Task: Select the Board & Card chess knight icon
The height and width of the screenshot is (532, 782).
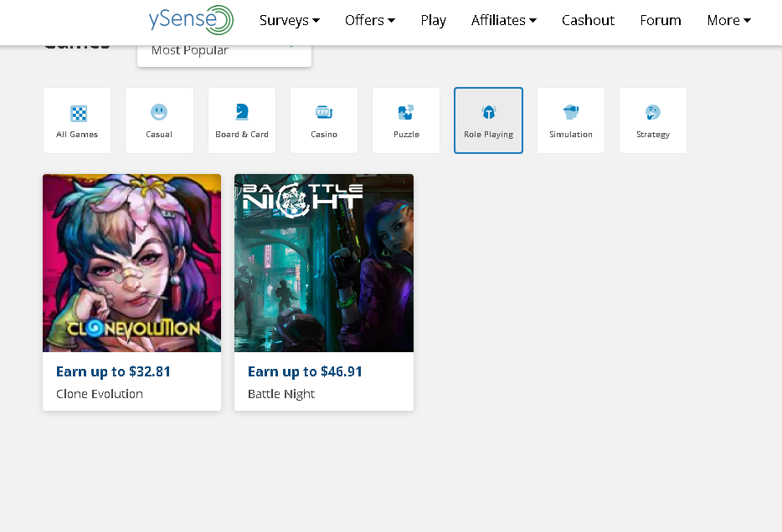Action: [x=242, y=112]
